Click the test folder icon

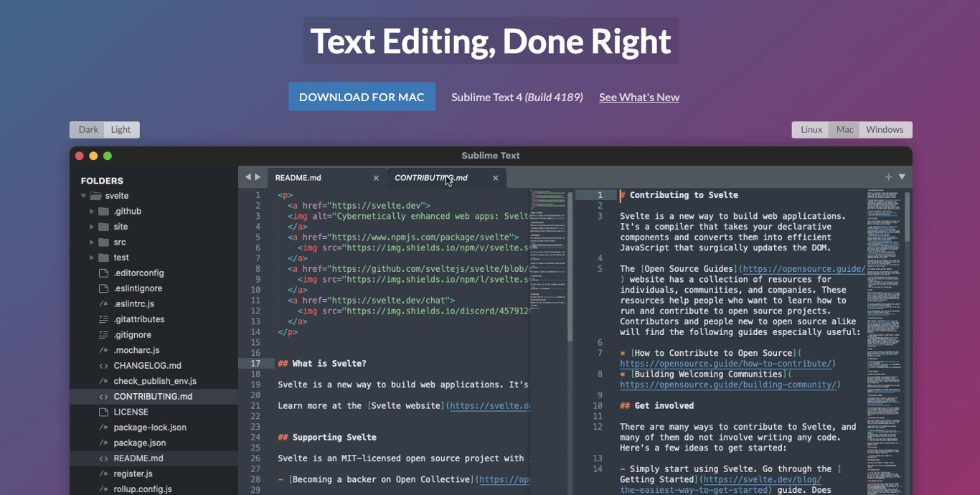(x=103, y=258)
